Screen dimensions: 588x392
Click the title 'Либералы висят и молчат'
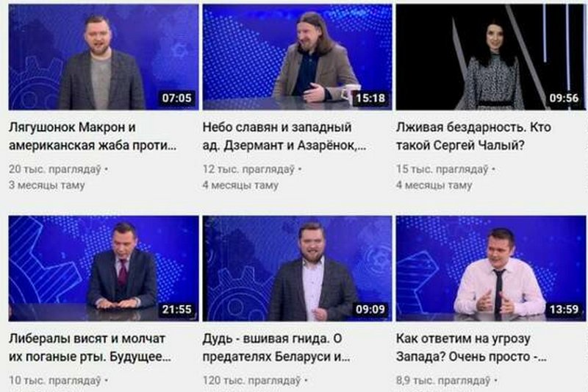point(90,347)
